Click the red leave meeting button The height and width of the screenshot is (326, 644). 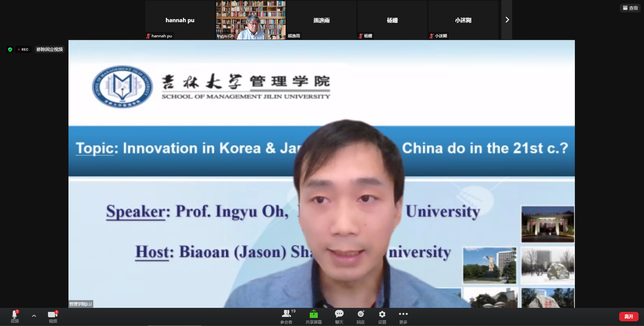pyautogui.click(x=629, y=317)
